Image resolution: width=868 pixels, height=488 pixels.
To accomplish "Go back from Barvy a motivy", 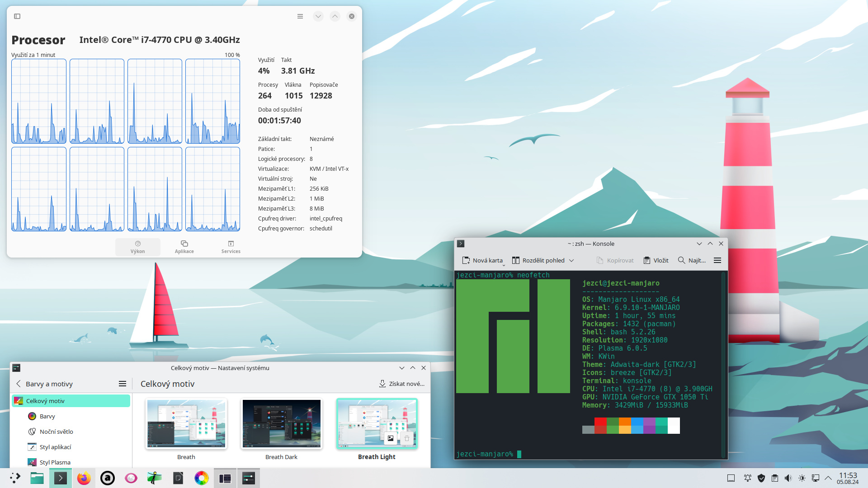I will point(19,384).
